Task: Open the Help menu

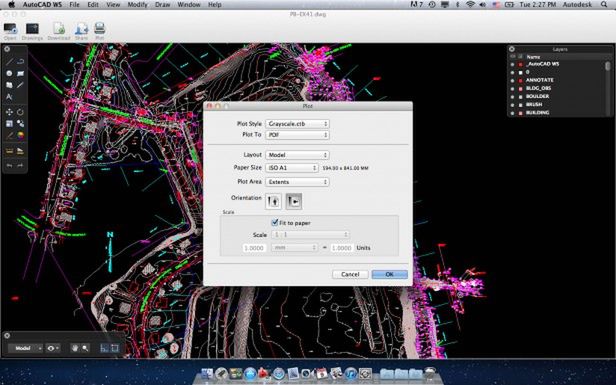Action: (214, 5)
